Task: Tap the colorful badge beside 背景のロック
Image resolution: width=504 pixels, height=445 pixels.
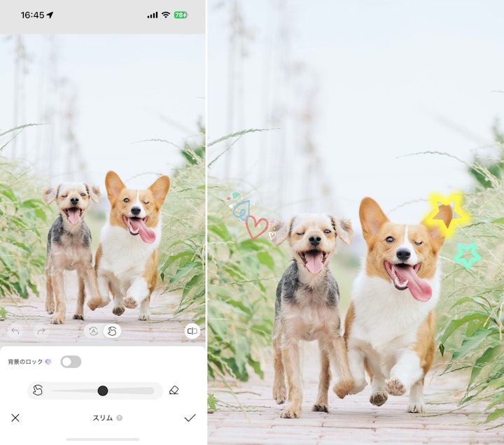Action: [x=48, y=362]
